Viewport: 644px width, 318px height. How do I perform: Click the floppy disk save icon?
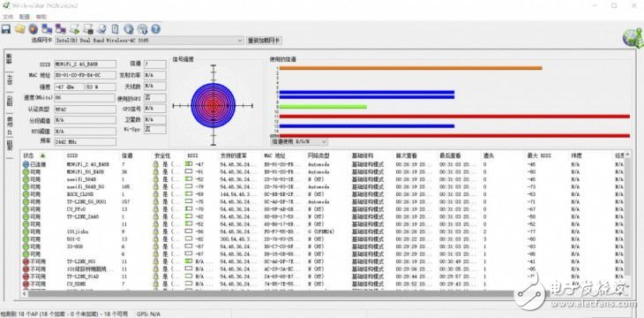coord(6,29)
